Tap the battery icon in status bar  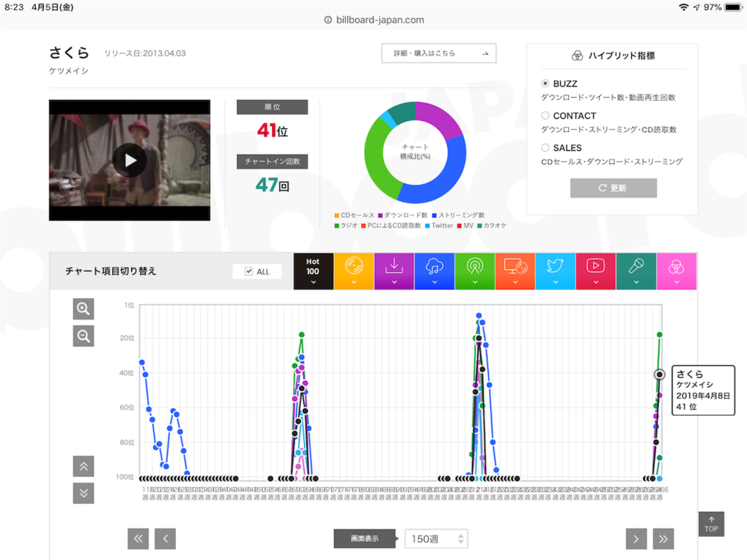tap(733, 7)
